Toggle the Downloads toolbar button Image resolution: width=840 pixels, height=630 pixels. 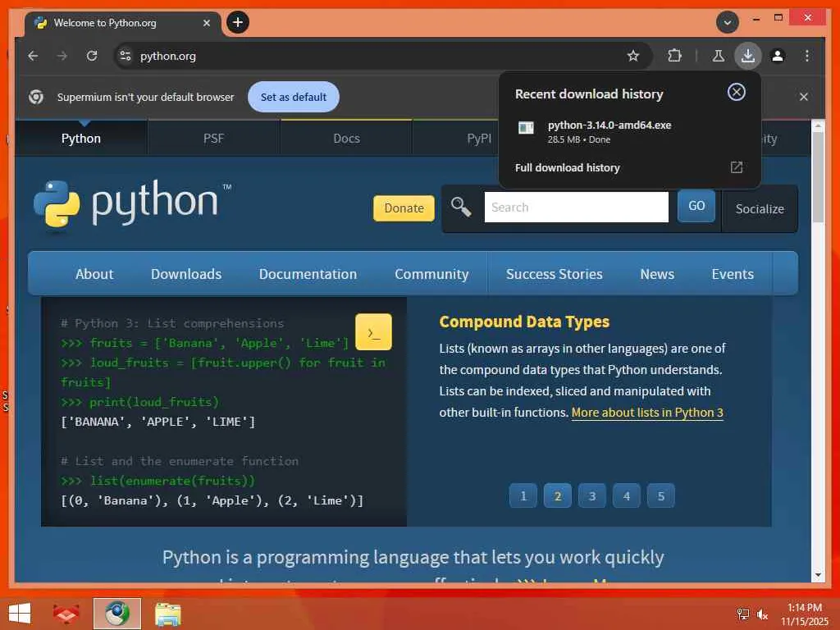[748, 56]
